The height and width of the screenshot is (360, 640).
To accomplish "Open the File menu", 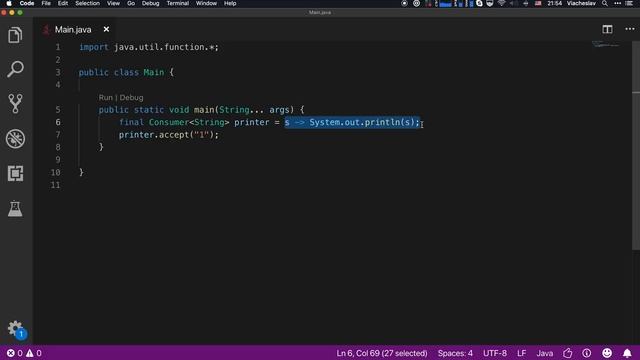I will tap(46, 3).
